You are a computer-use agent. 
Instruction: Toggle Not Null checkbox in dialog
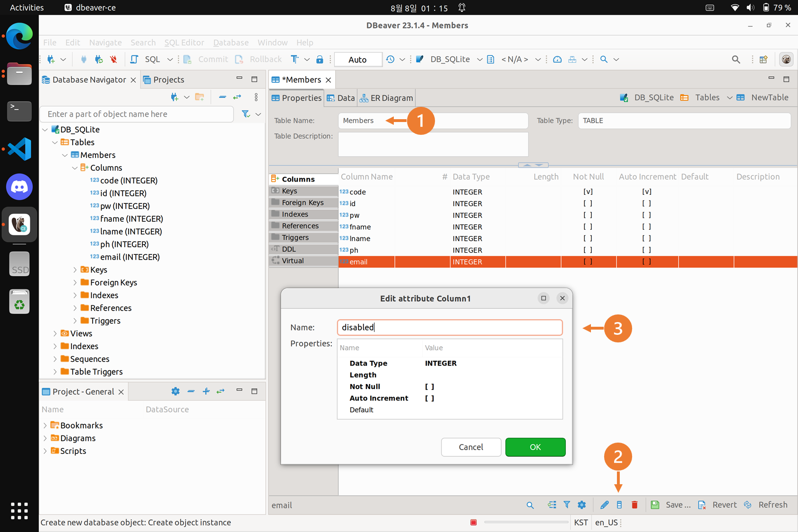[x=429, y=386]
